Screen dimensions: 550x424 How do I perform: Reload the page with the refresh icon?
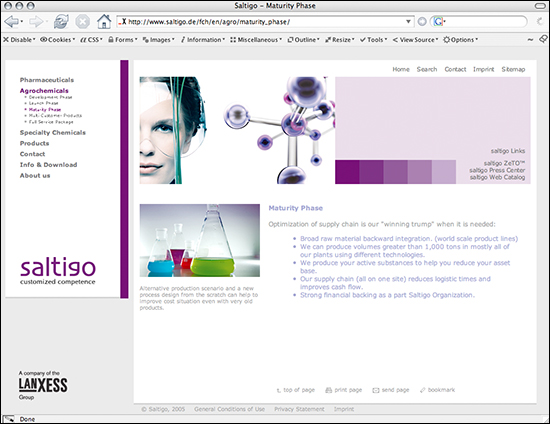coord(61,22)
